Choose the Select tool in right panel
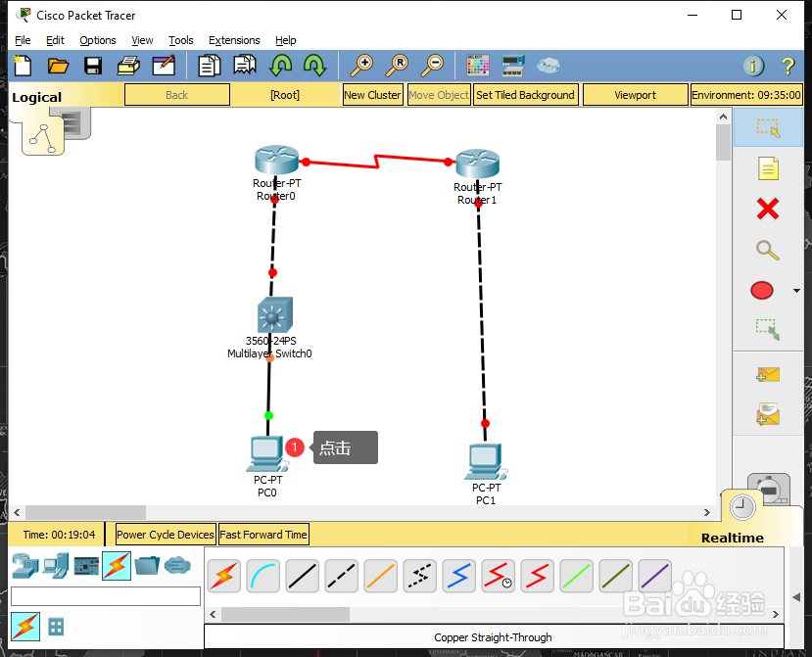812x657 pixels. pos(768,127)
